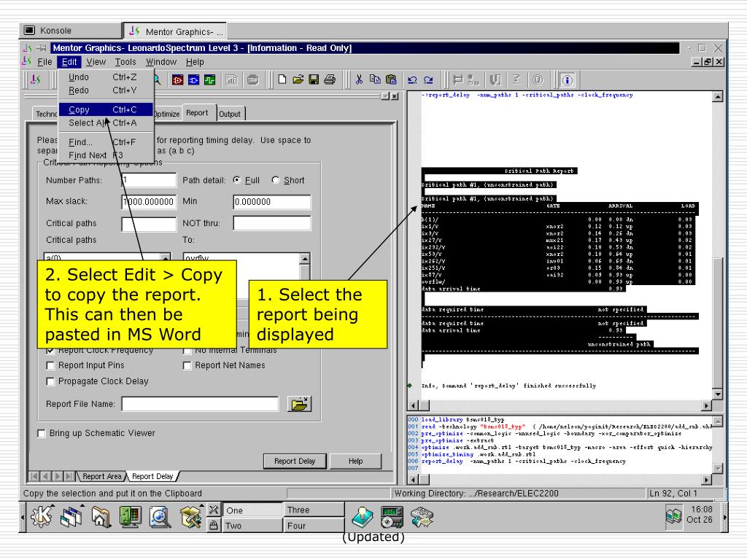This screenshot has width=747, height=560.
Task: Click the Copy toolbar icon
Action: point(375,79)
